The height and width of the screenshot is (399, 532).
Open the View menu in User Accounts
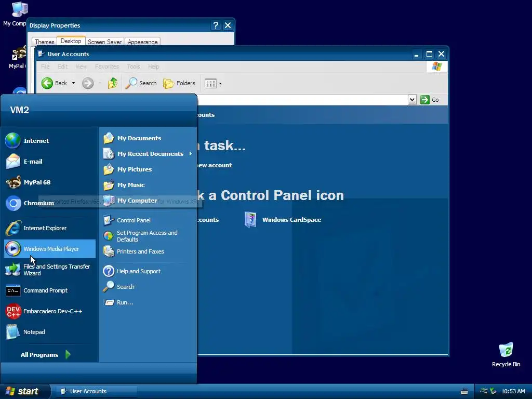[x=81, y=66]
